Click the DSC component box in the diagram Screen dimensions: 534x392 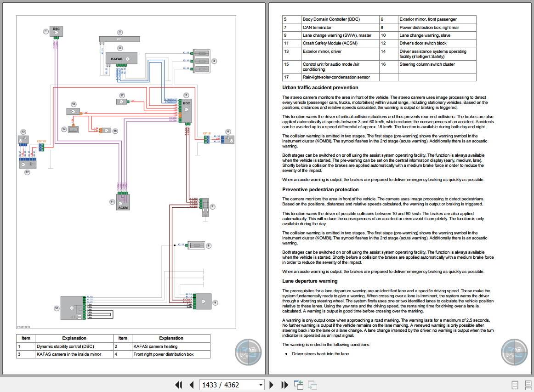tap(56, 31)
